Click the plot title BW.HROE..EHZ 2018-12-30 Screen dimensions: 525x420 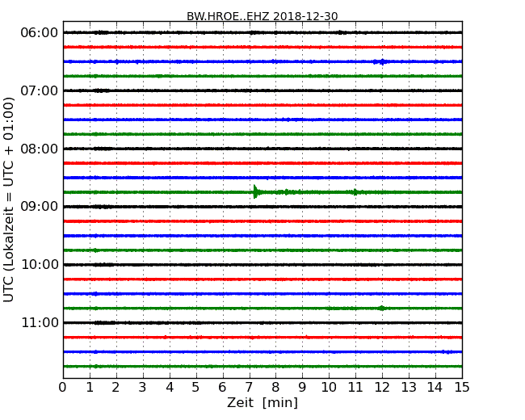click(x=262, y=16)
